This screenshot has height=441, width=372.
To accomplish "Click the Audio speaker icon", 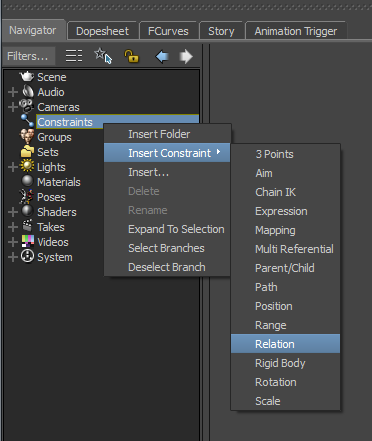I will pyautogui.click(x=28, y=91).
